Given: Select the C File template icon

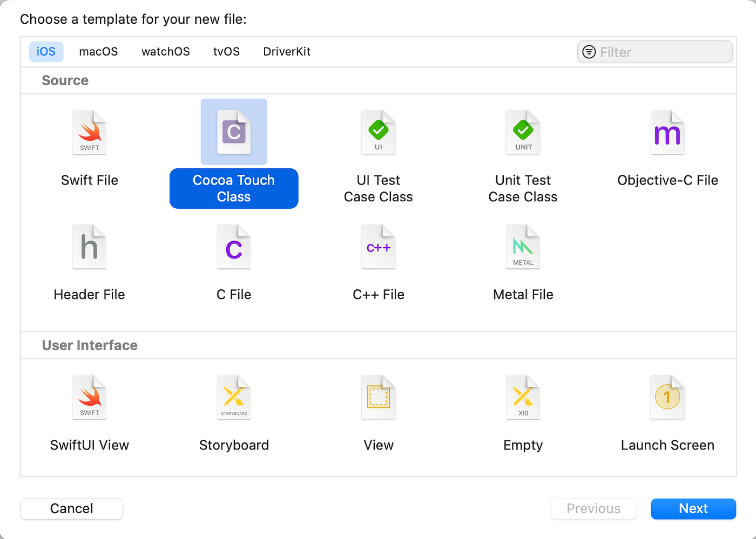Looking at the screenshot, I should pos(234,247).
